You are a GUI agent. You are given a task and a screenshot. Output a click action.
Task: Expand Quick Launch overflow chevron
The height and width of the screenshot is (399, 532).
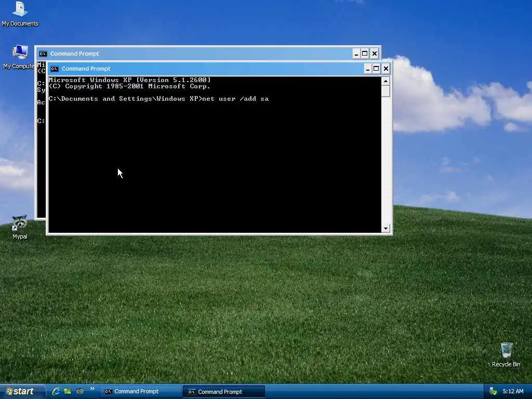click(x=92, y=389)
